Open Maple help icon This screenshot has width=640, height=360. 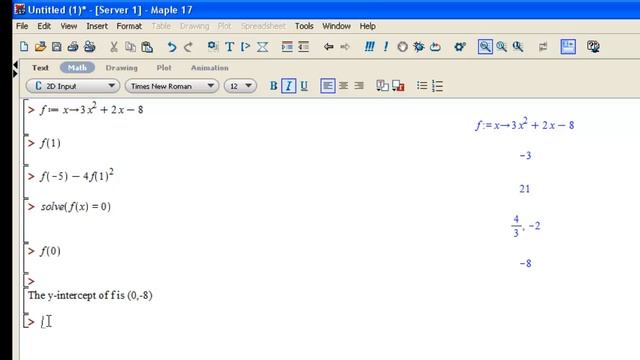593,47
